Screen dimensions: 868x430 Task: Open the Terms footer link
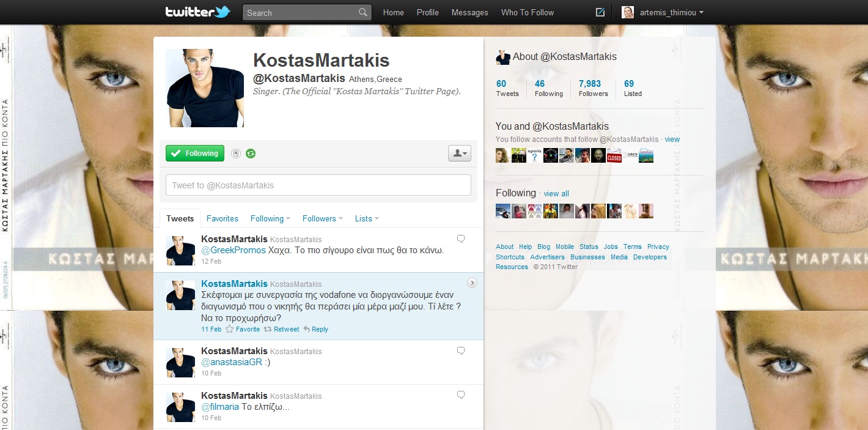[633, 247]
